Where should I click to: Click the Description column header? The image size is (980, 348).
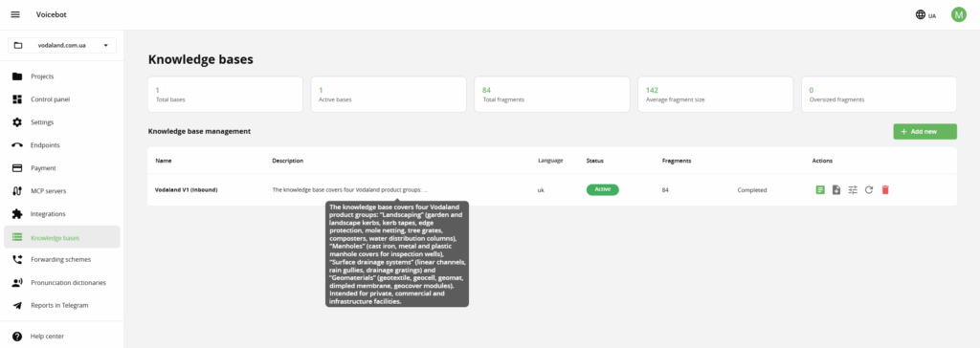[x=287, y=162]
